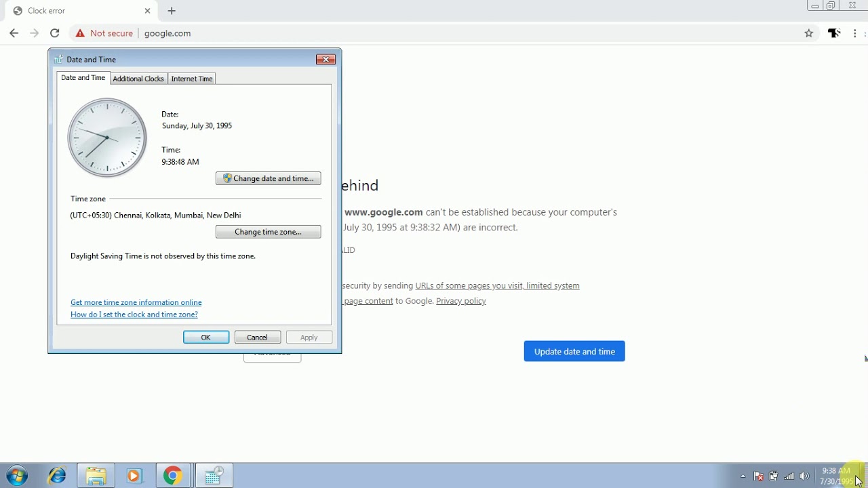Go back using Chrome's back arrow

click(14, 33)
